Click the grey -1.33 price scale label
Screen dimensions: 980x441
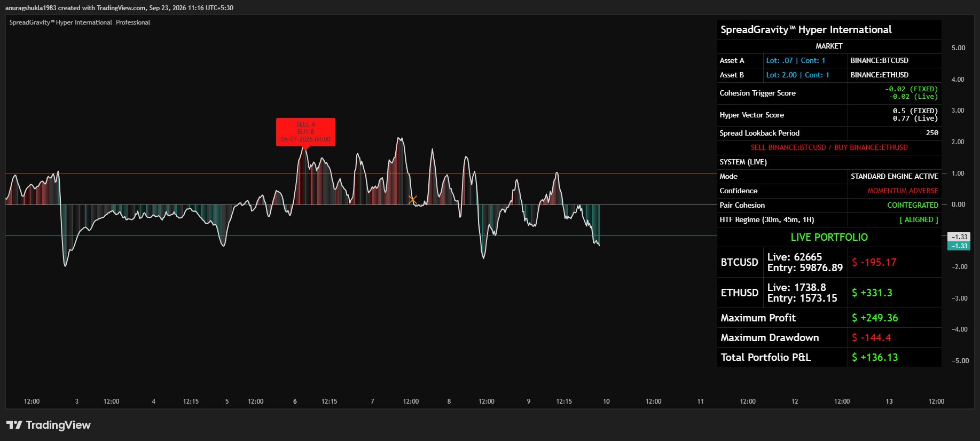[x=959, y=237]
